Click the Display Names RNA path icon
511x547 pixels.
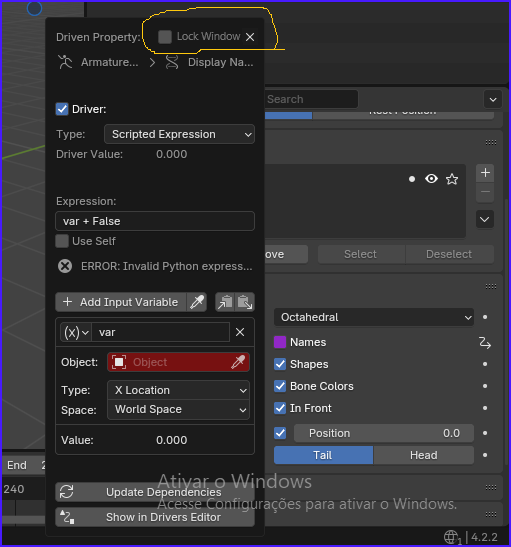coord(172,62)
